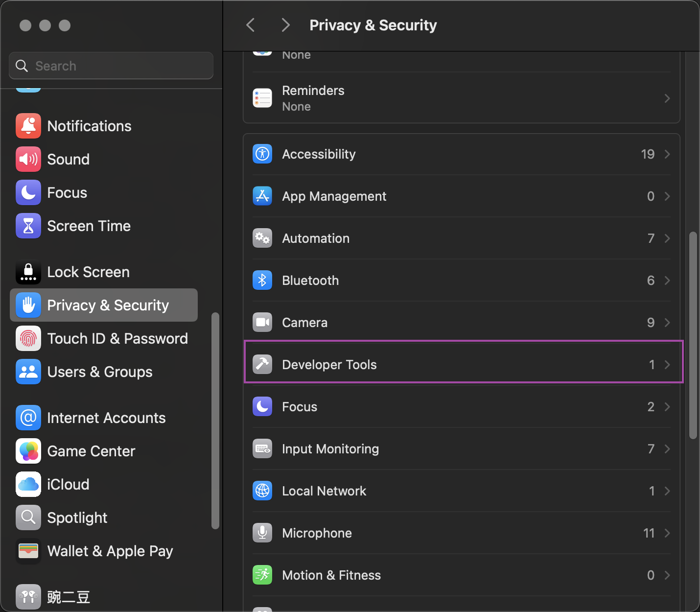Viewport: 700px width, 612px height.
Task: Open Wallet & Apple Pay card icon
Action: pos(28,551)
